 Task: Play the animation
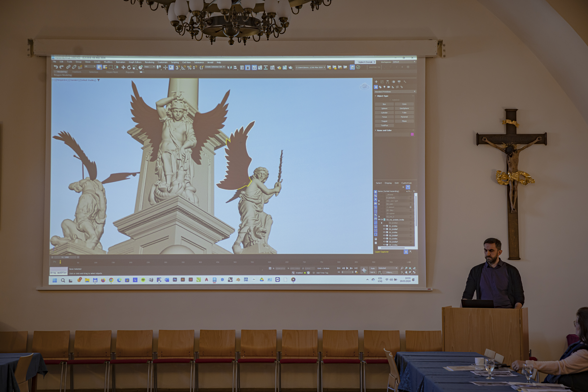point(347,268)
